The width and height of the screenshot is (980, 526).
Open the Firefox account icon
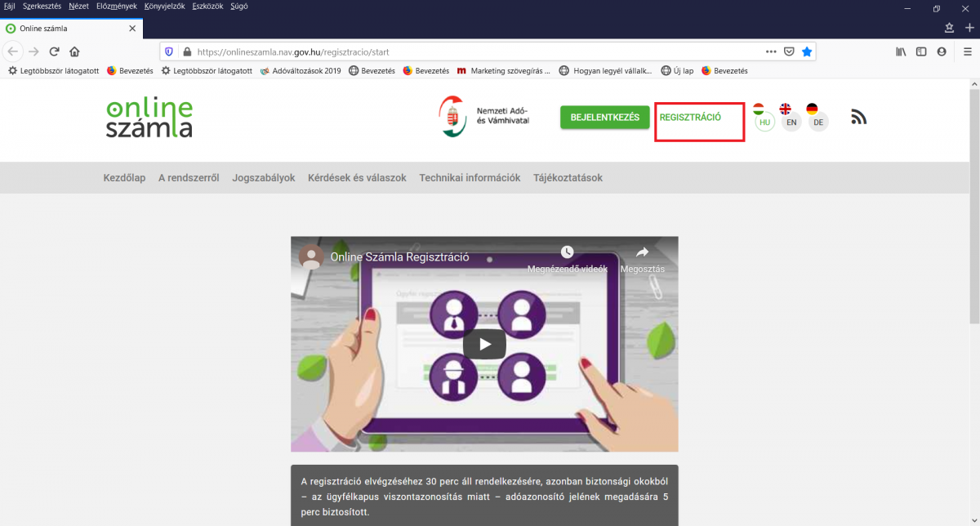point(942,51)
